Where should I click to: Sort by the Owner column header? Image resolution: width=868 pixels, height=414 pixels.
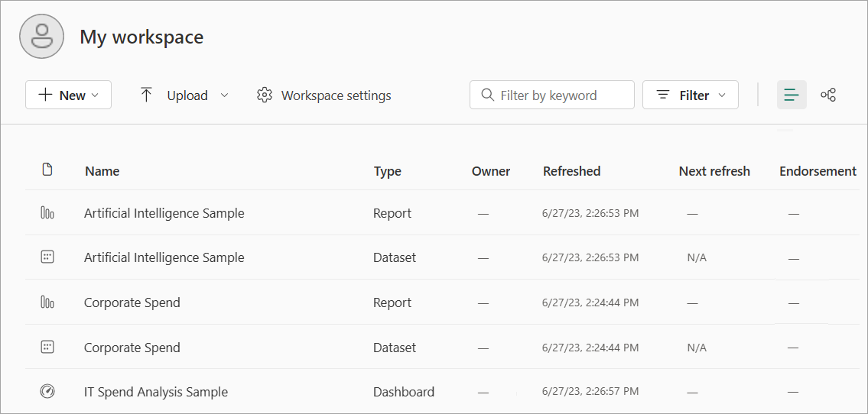pyautogui.click(x=491, y=171)
